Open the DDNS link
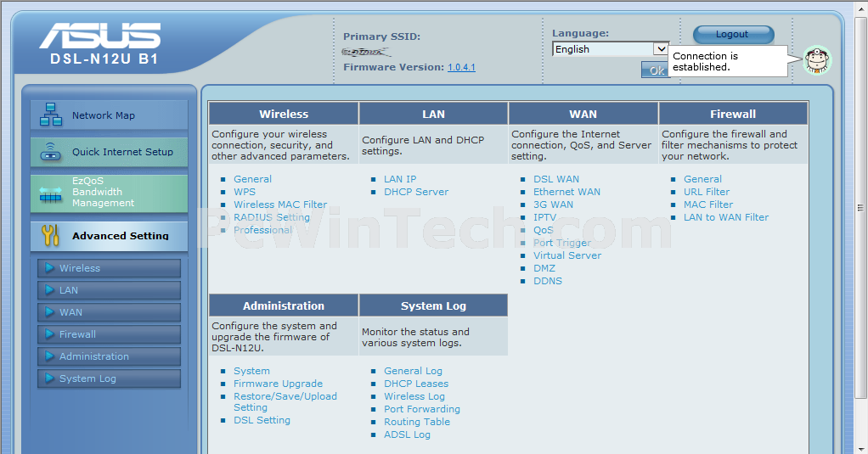Image resolution: width=868 pixels, height=454 pixels. coord(548,280)
